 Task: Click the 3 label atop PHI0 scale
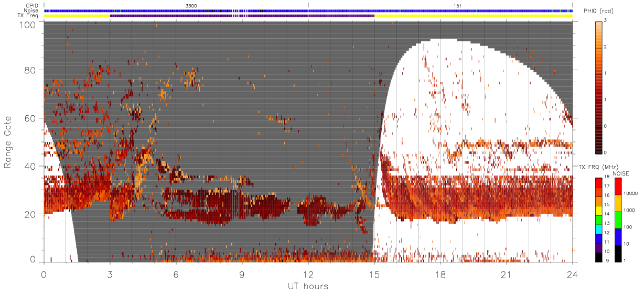606,20
